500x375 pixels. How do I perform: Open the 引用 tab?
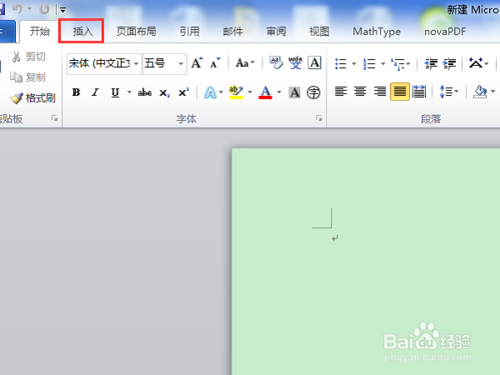tap(189, 31)
